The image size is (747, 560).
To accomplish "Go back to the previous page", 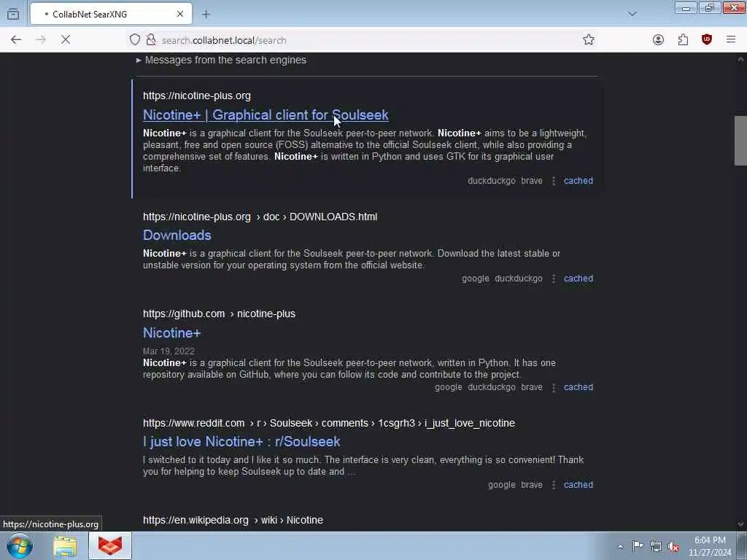I will pyautogui.click(x=16, y=40).
